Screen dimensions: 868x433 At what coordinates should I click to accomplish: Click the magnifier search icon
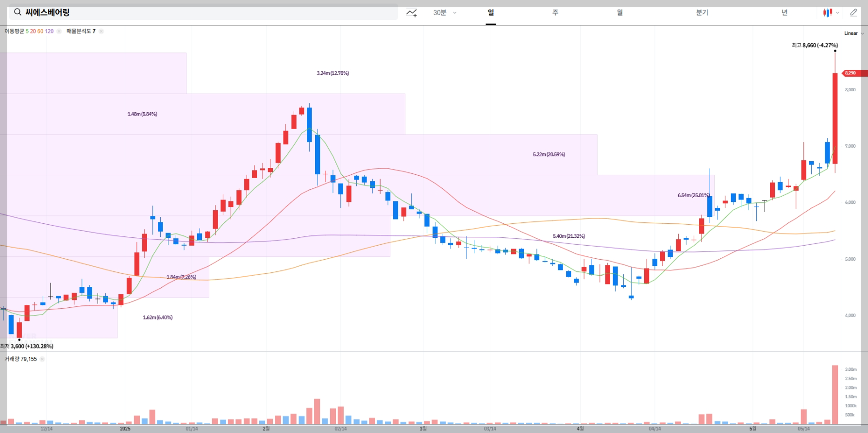tap(17, 12)
